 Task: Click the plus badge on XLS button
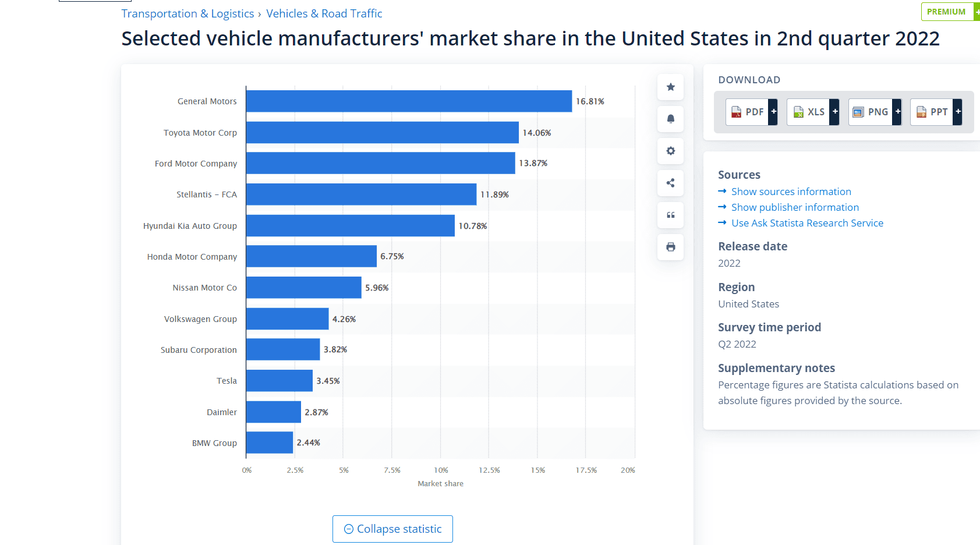835,112
